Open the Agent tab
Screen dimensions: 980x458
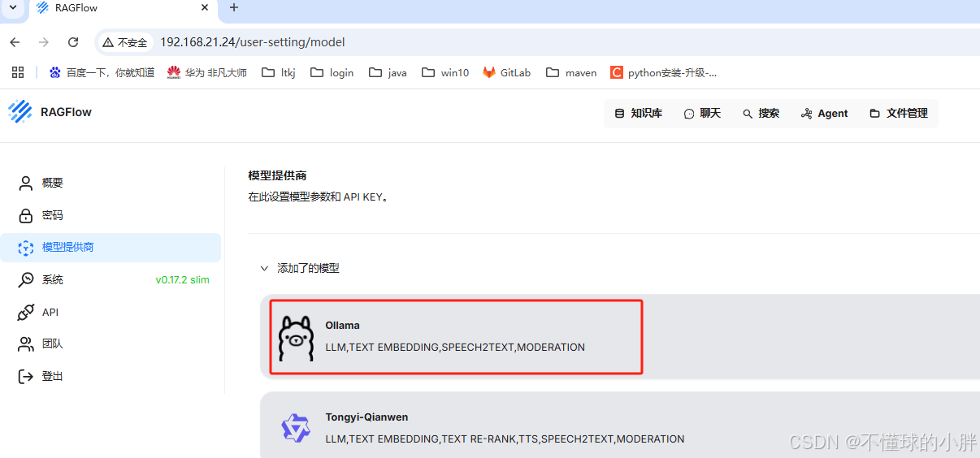[x=824, y=114]
